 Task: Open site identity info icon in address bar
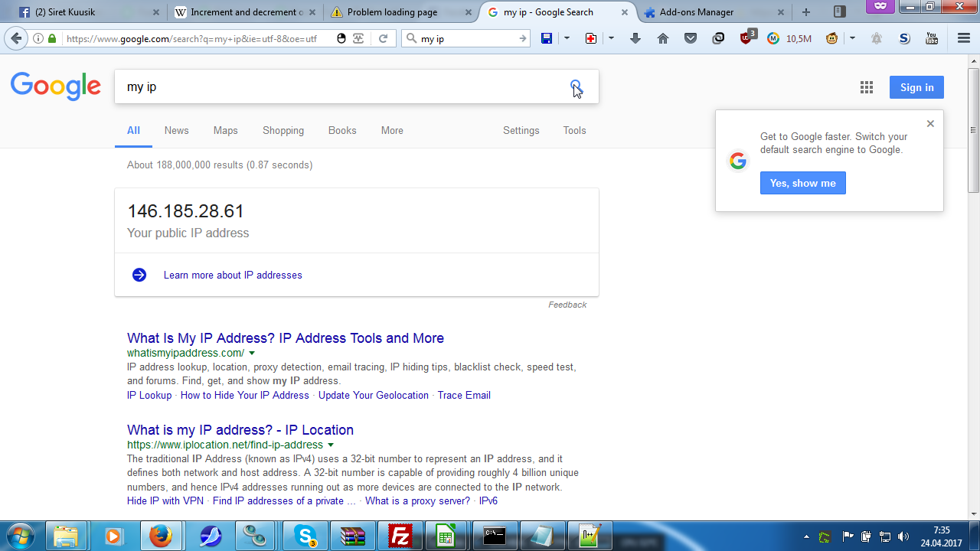38,38
